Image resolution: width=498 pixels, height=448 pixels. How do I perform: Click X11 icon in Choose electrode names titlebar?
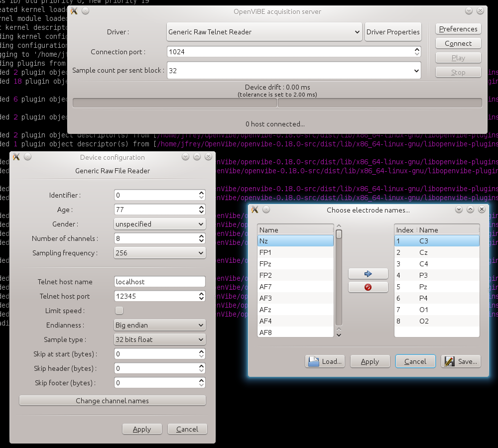click(x=255, y=210)
